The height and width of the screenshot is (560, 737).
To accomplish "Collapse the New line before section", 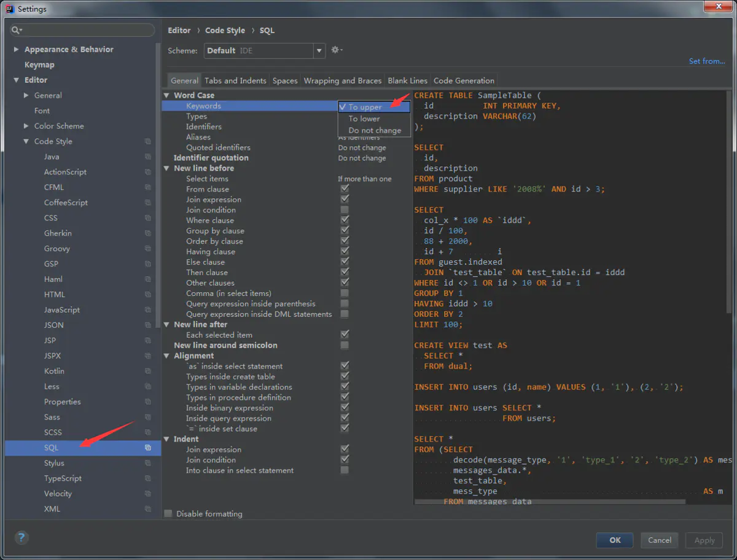I will [x=166, y=168].
